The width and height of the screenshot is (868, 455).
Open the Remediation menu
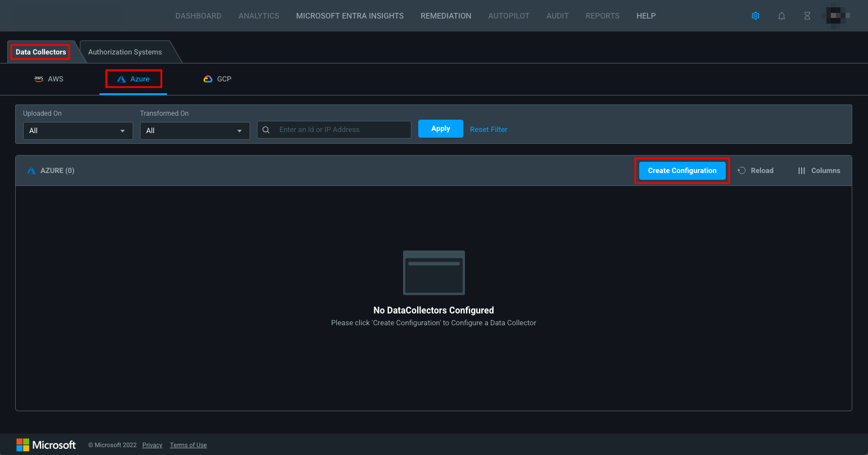(x=446, y=16)
